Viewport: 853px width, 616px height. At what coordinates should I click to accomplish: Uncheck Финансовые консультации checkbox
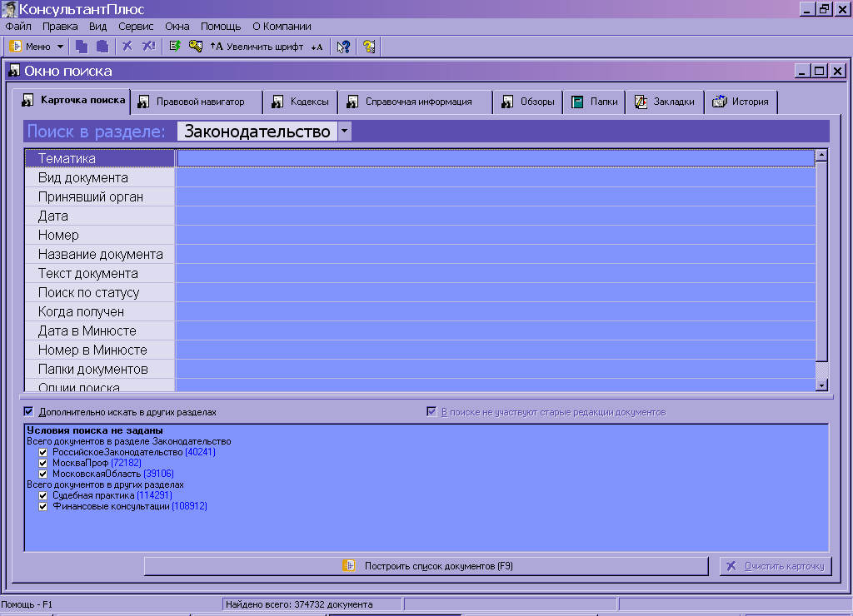[x=43, y=507]
